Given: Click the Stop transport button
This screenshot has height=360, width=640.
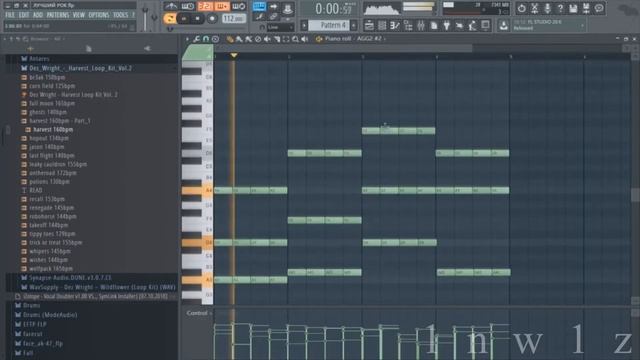Looking at the screenshot, I should pyautogui.click(x=198, y=18).
